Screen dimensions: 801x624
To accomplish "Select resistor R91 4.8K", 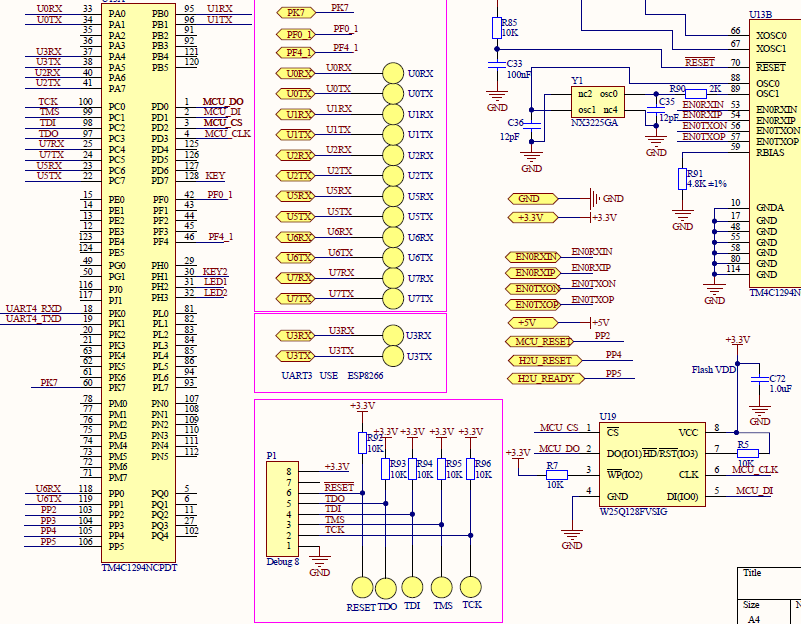I will tap(682, 179).
